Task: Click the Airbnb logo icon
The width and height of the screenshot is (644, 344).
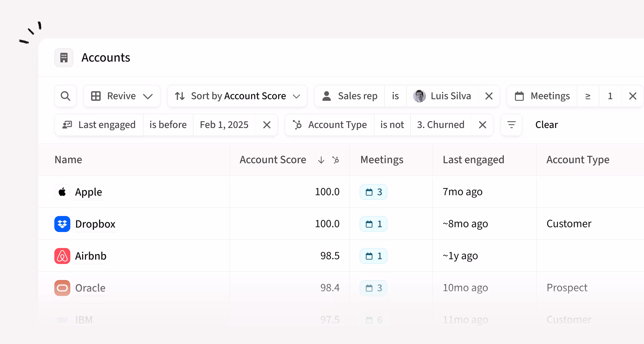Action: [x=62, y=256]
